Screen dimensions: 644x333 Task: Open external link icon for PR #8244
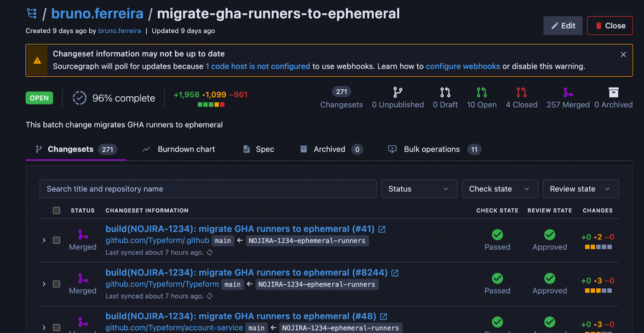pyautogui.click(x=395, y=273)
